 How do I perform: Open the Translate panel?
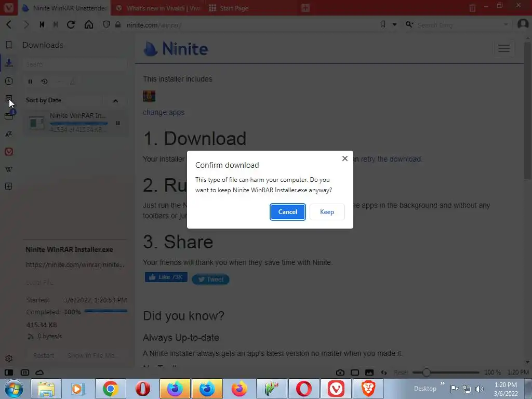coord(9,134)
